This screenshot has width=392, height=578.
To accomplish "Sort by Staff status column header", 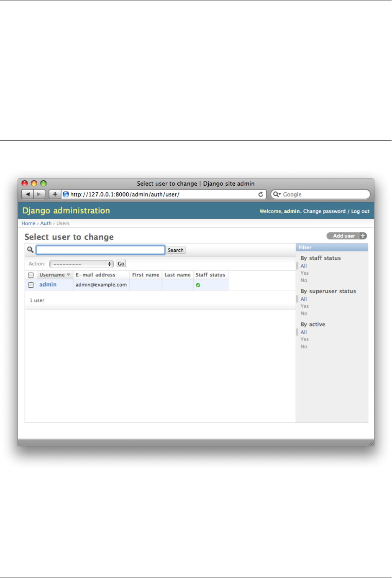I will (210, 275).
